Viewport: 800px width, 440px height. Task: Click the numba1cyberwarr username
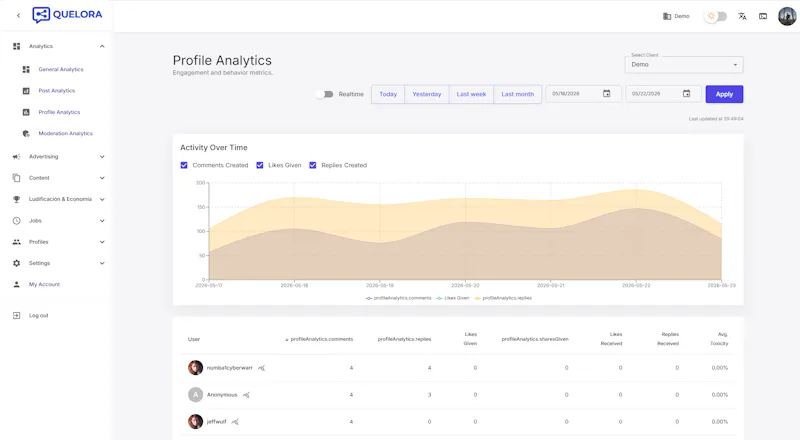230,368
